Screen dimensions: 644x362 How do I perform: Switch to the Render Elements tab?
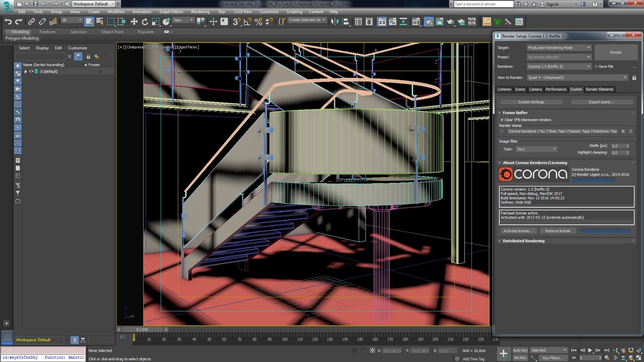pyautogui.click(x=600, y=90)
